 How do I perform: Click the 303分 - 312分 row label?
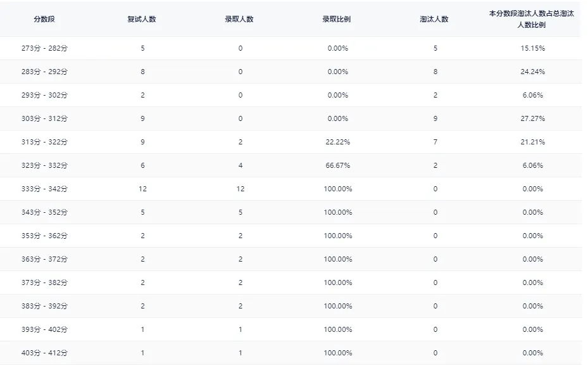(x=44, y=118)
